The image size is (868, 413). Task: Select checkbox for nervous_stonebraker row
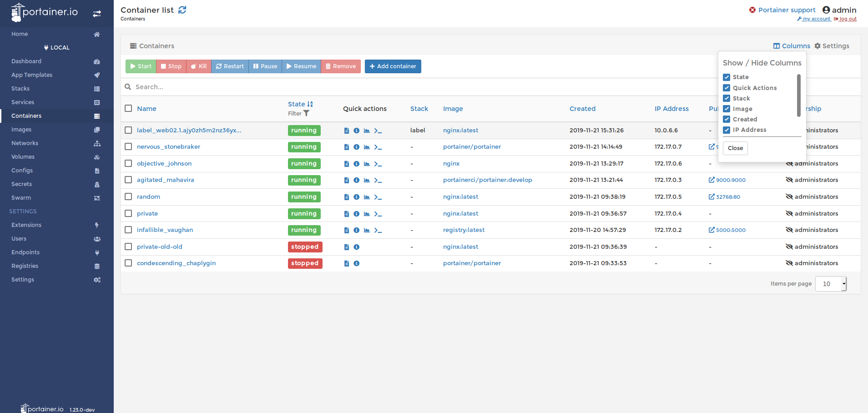point(128,146)
